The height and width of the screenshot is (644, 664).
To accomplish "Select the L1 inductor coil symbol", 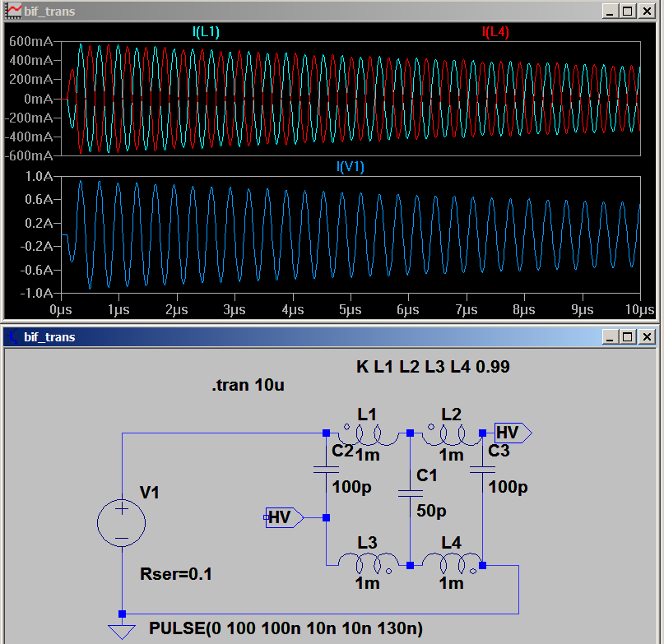I will tap(367, 433).
